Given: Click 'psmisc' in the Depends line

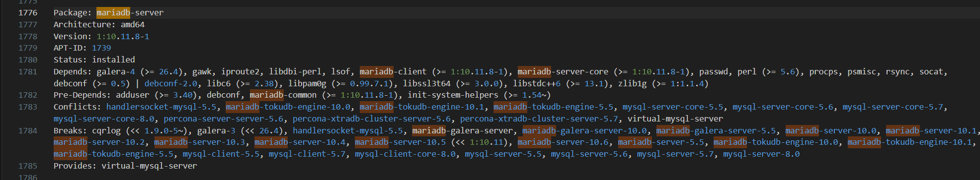Looking at the screenshot, I should pyautogui.click(x=862, y=72).
